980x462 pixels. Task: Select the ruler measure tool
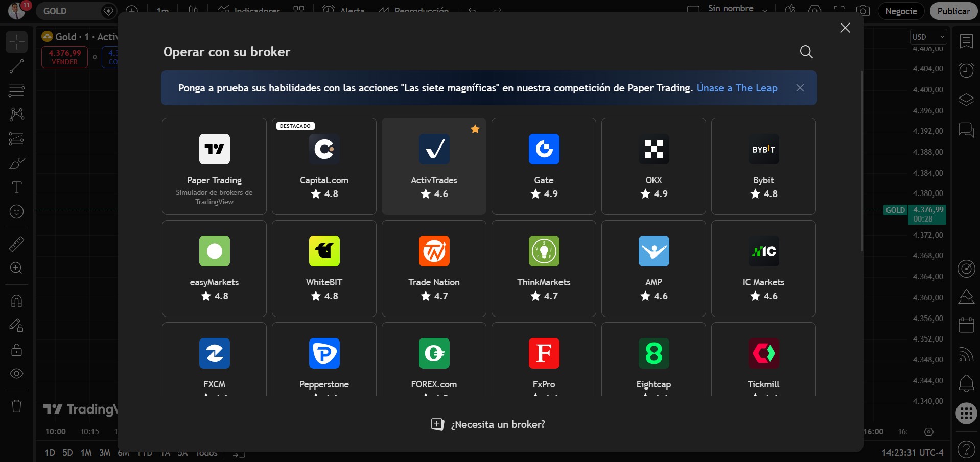pos(16,244)
